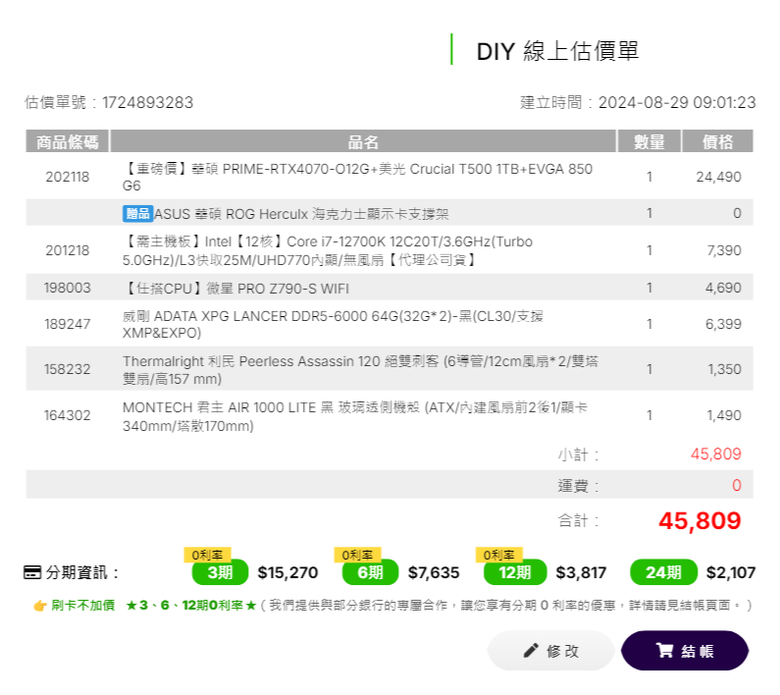This screenshot has width=780, height=695.
Task: Click the Core i7-12700K product name
Action: point(327,250)
